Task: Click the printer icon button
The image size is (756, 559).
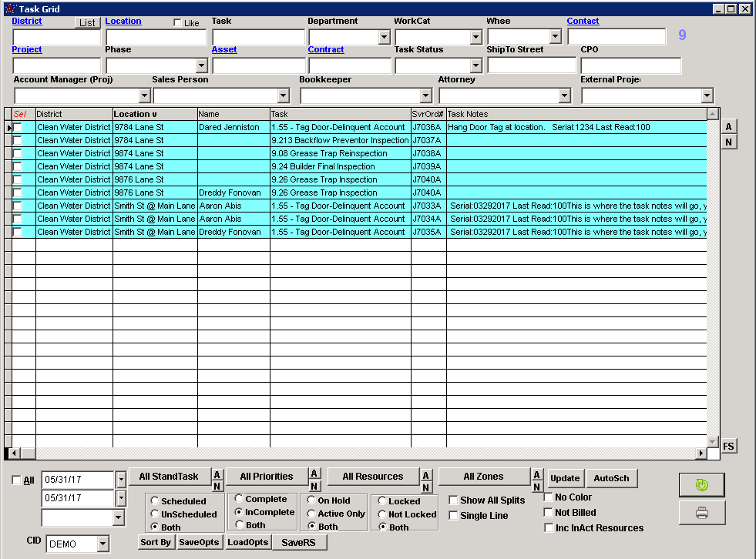Action: (x=701, y=512)
